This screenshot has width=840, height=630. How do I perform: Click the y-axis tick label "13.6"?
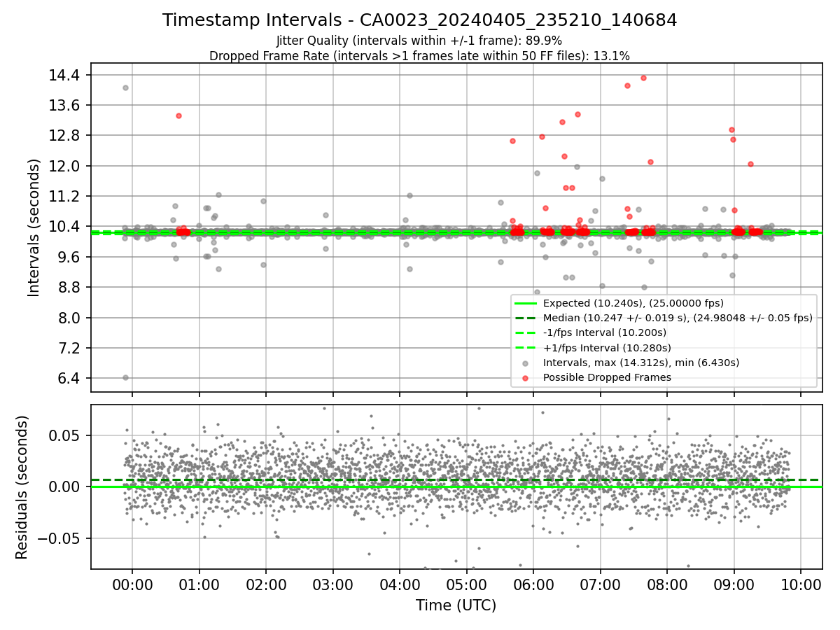64,105
